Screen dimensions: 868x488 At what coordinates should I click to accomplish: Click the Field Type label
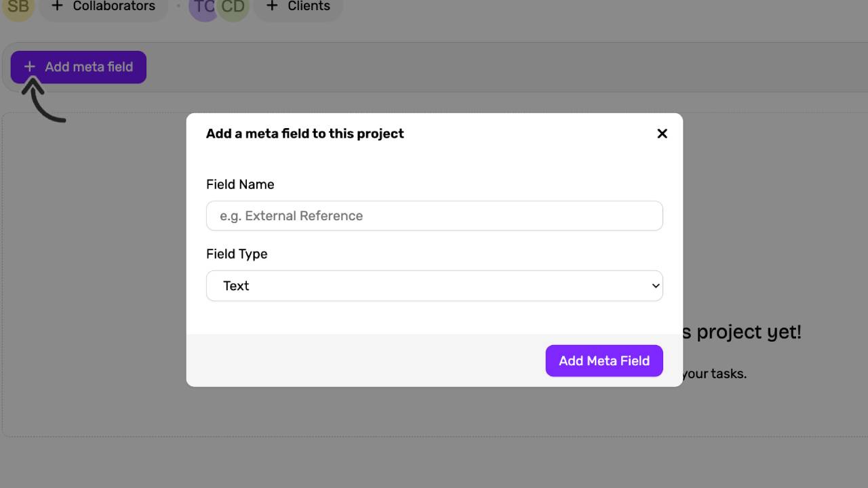tap(237, 254)
